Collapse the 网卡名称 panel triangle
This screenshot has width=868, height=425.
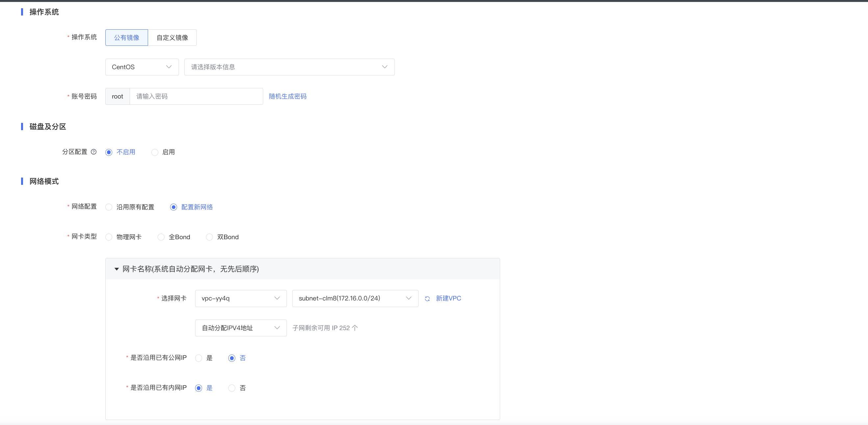[x=116, y=269]
